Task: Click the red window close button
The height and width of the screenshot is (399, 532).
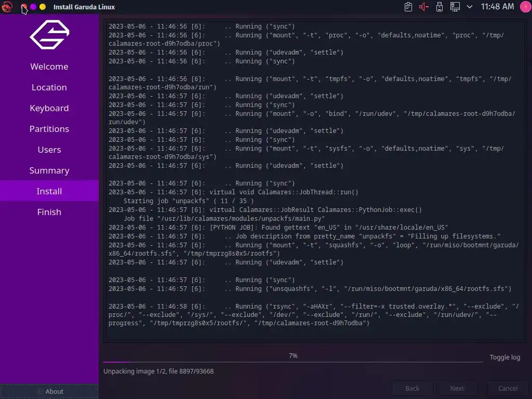Action: coord(24,7)
